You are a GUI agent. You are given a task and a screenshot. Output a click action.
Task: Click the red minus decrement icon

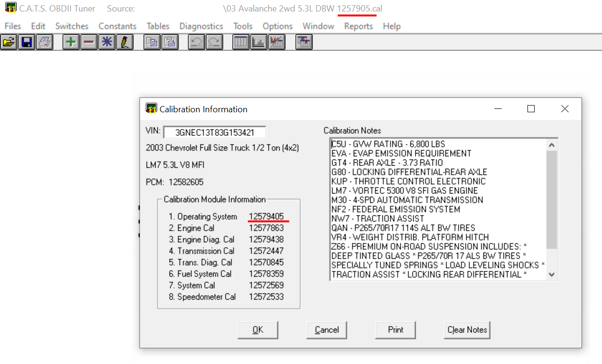click(89, 42)
